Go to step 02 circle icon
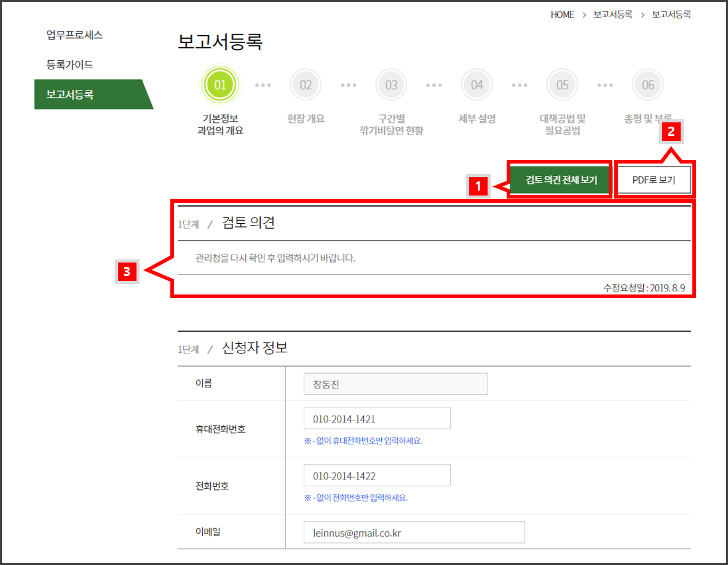The width and height of the screenshot is (728, 565). point(306,85)
